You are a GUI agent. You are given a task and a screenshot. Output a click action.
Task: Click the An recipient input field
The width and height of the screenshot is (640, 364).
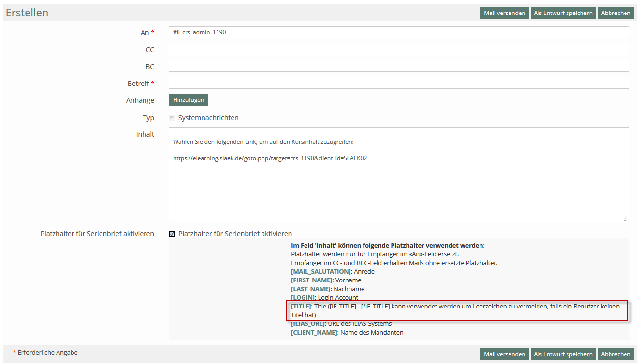click(398, 32)
